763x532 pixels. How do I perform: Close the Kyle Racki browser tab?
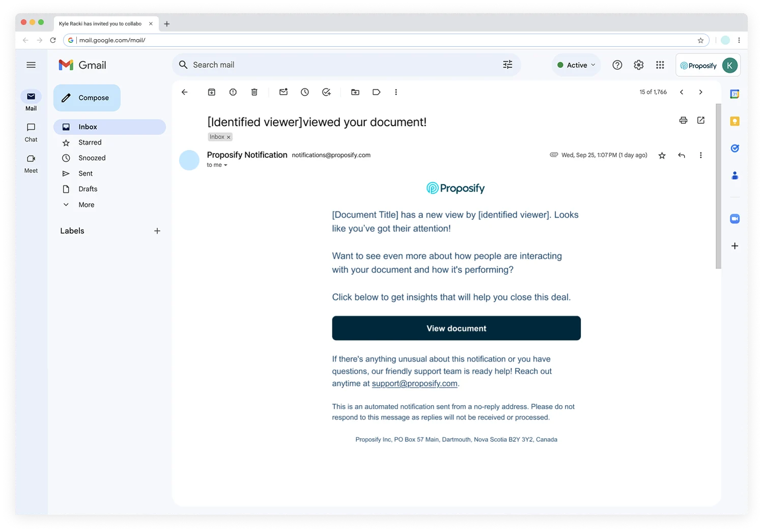tap(151, 23)
